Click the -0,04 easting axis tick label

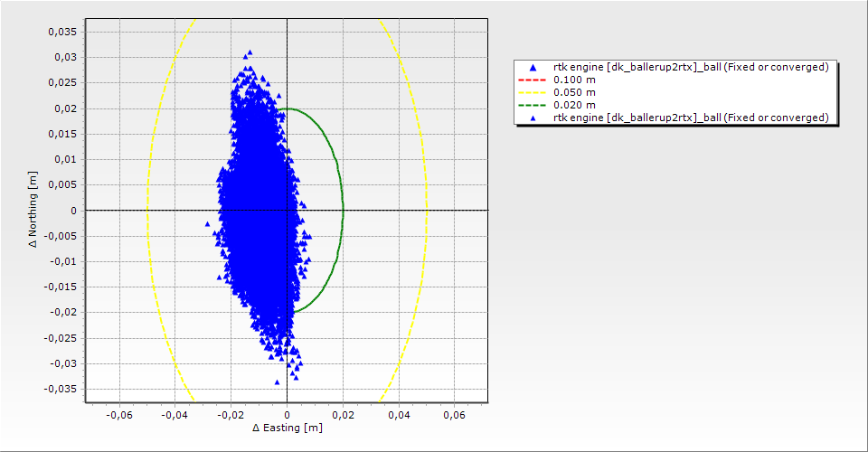(x=175, y=414)
